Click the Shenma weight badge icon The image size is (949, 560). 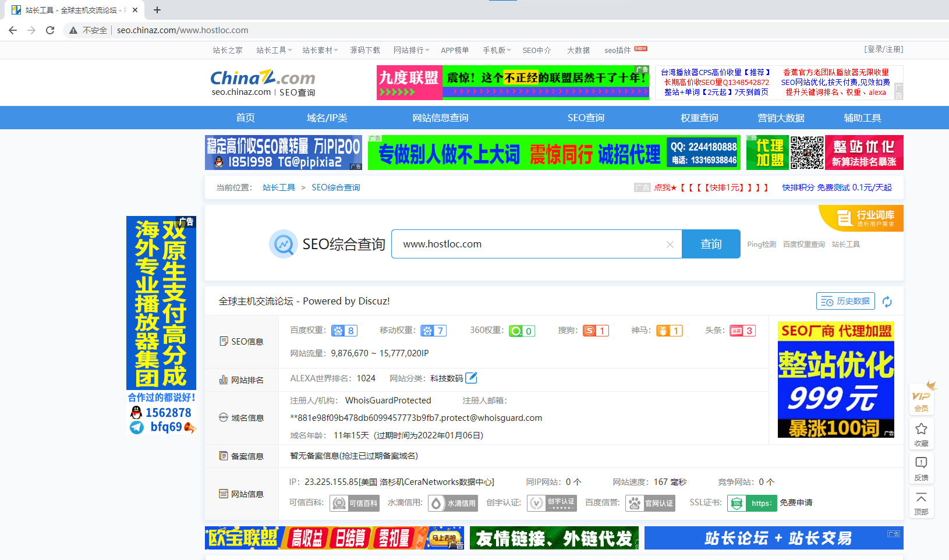click(x=669, y=330)
